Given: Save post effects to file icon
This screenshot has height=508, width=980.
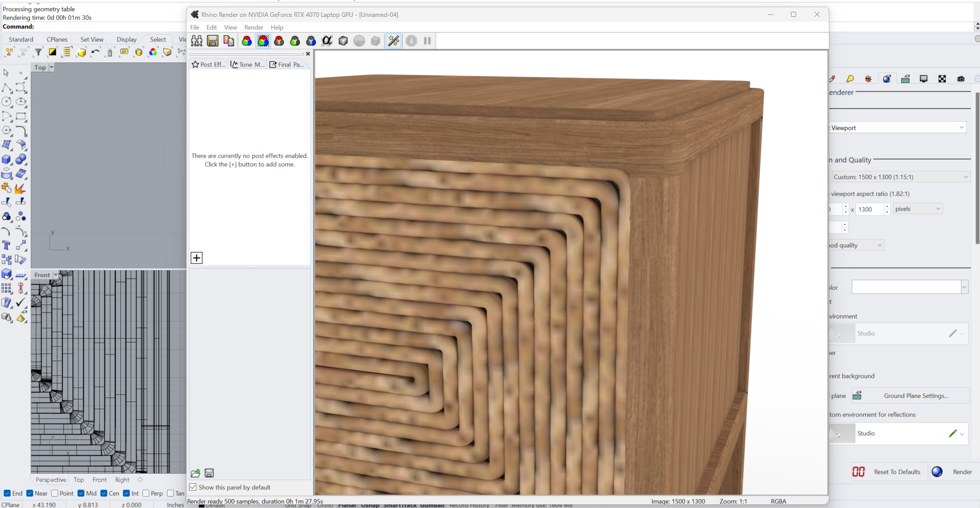Looking at the screenshot, I should [x=209, y=473].
